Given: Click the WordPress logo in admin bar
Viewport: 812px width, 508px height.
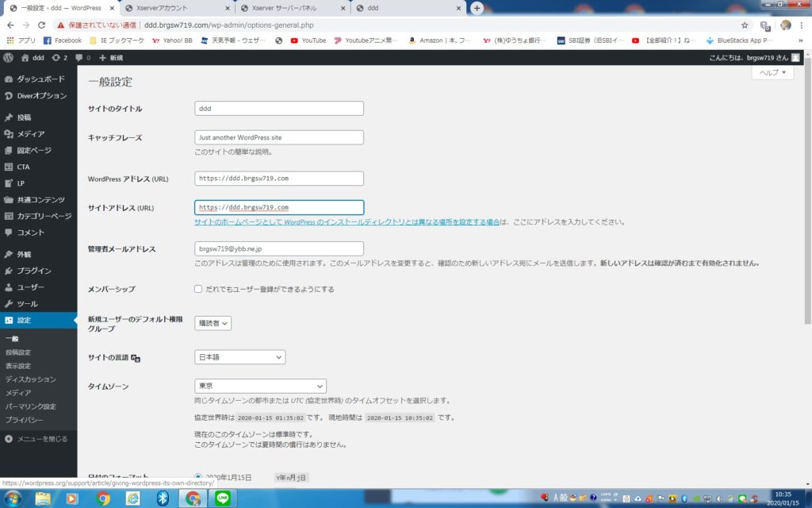Looking at the screenshot, I should (9, 58).
